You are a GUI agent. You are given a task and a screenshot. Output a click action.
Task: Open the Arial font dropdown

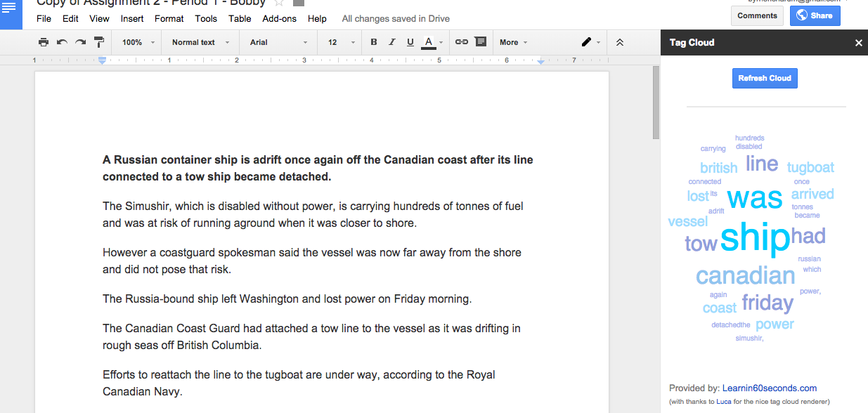tap(279, 42)
